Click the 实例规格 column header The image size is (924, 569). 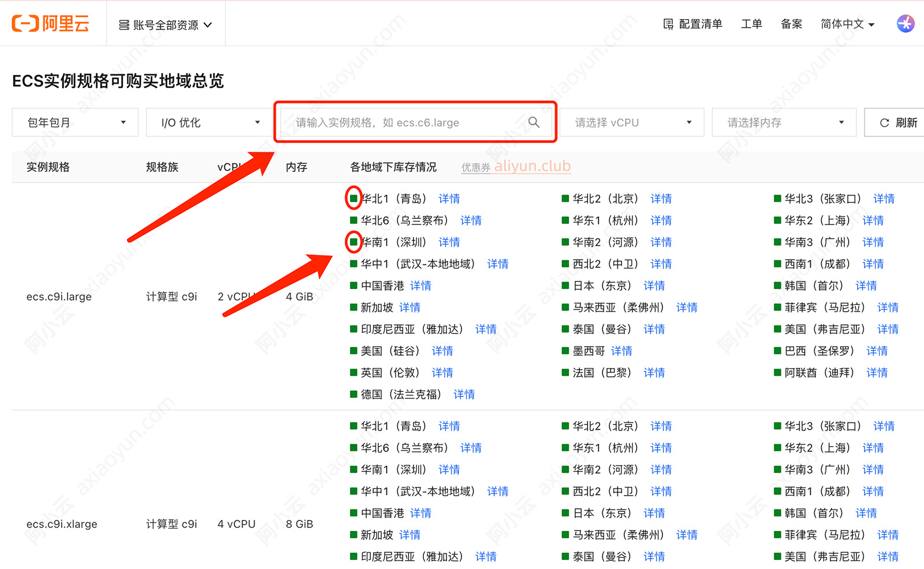tap(48, 167)
